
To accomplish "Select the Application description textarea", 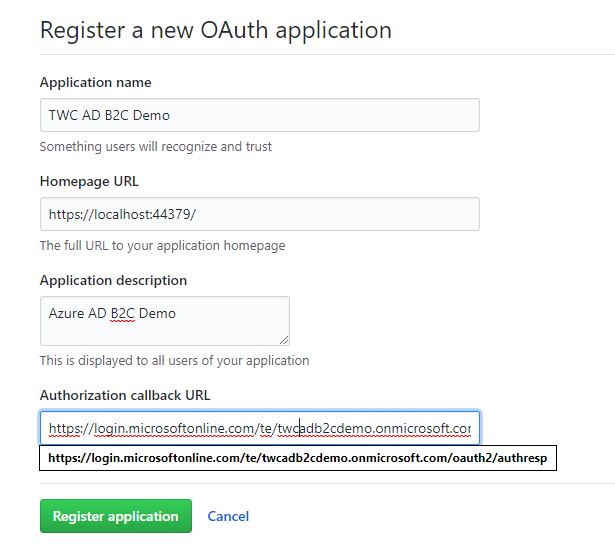I will click(165, 321).
